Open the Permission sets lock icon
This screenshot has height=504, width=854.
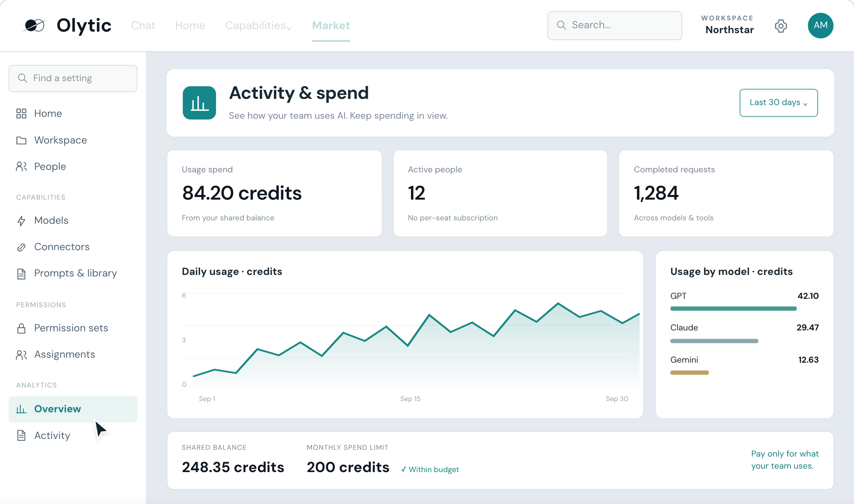pyautogui.click(x=21, y=328)
